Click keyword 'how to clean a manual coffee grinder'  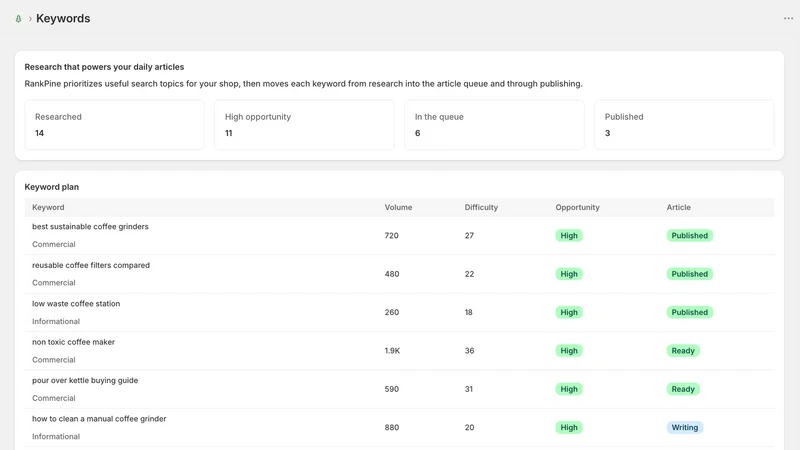pyautogui.click(x=99, y=419)
